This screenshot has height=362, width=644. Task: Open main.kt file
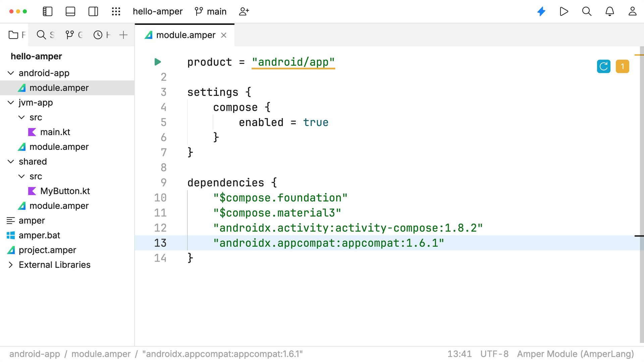click(55, 132)
